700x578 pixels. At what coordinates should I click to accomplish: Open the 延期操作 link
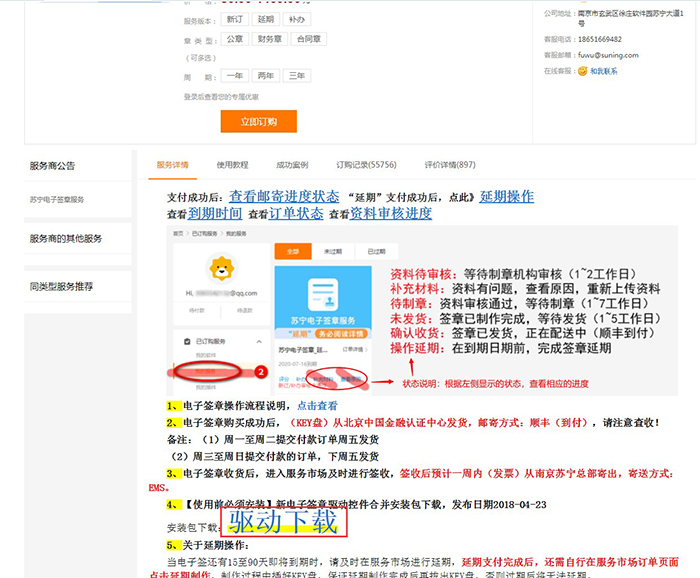pyautogui.click(x=507, y=196)
